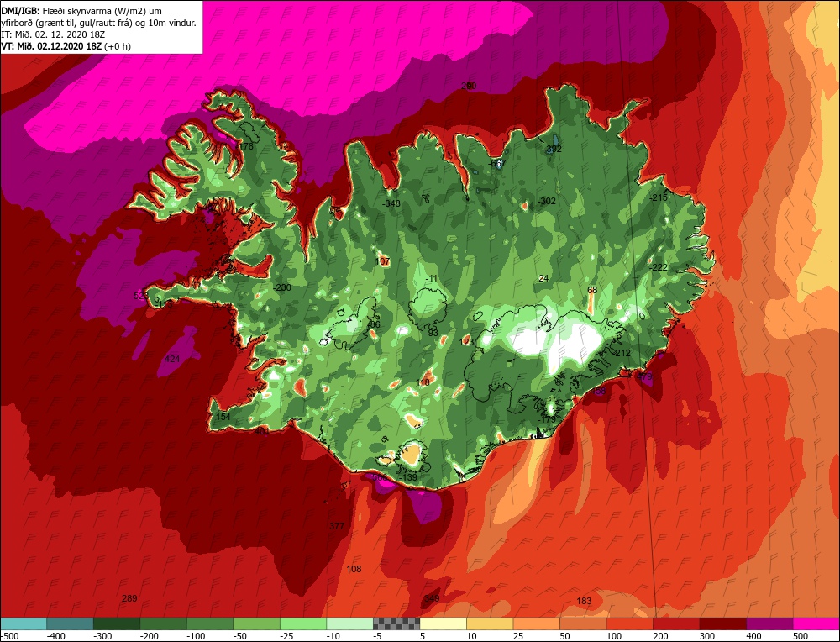
Task: Click the '300' legend label
Action: pos(707,636)
